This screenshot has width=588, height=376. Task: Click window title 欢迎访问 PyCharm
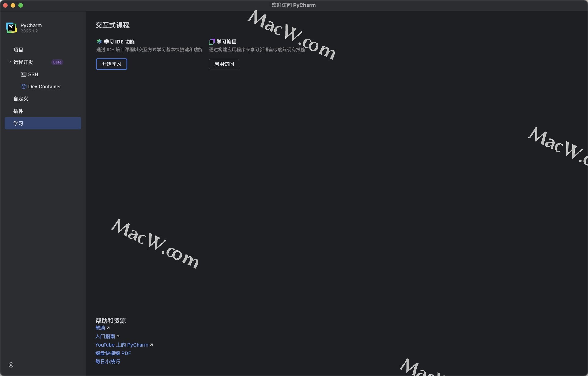tap(293, 5)
